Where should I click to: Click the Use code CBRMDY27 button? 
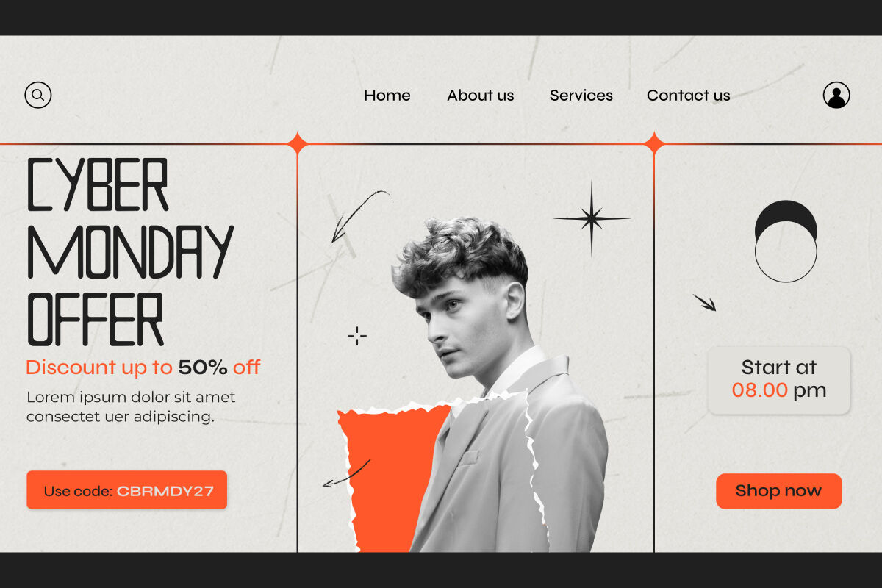pyautogui.click(x=127, y=490)
